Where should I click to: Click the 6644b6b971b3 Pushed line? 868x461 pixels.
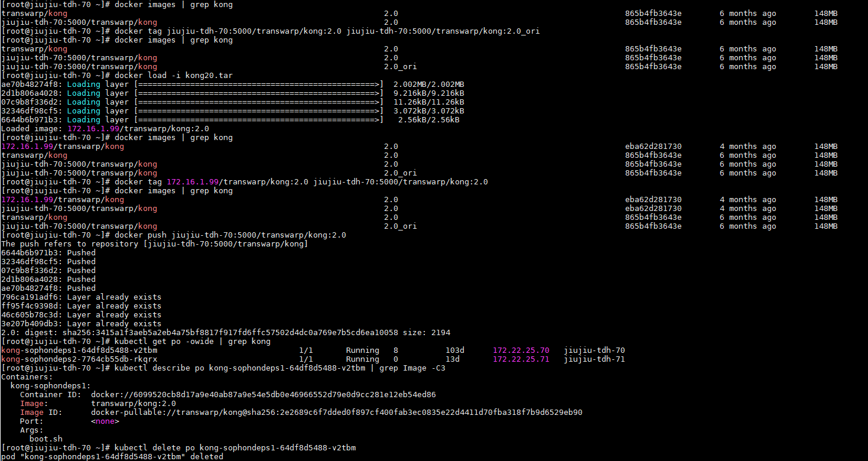[48, 253]
